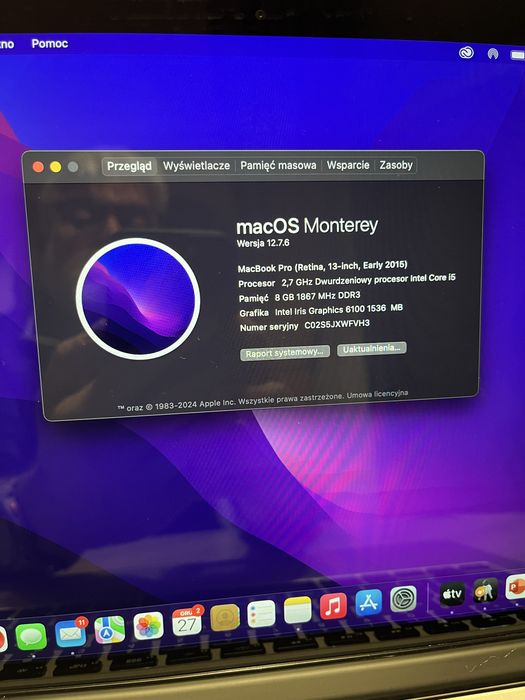The image size is (525, 700).
Task: Click the Creative Cloud menu bar icon
Action: (466, 53)
